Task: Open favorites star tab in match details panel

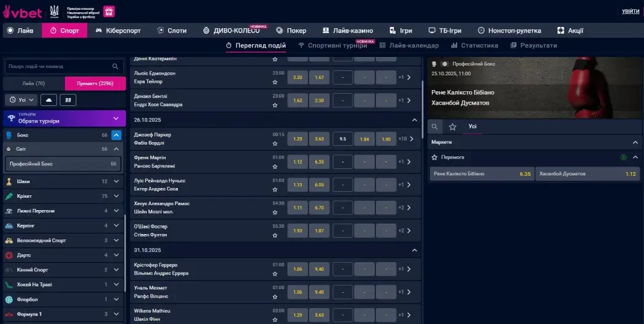Action: (453, 127)
